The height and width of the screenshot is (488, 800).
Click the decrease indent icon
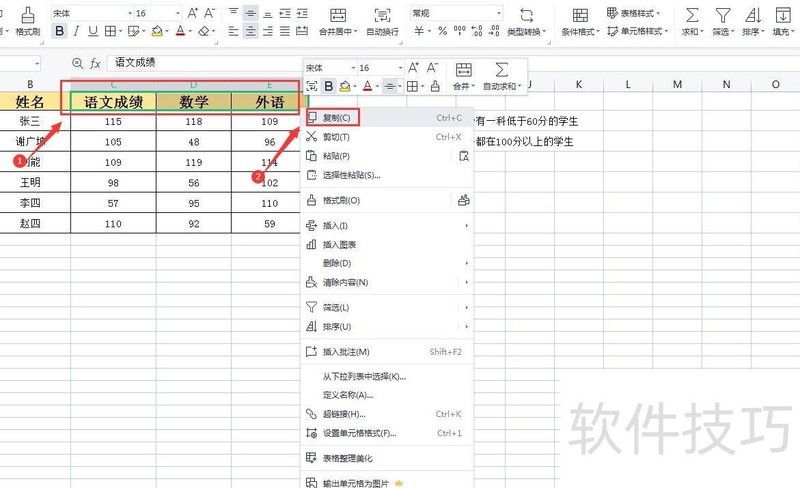285,13
